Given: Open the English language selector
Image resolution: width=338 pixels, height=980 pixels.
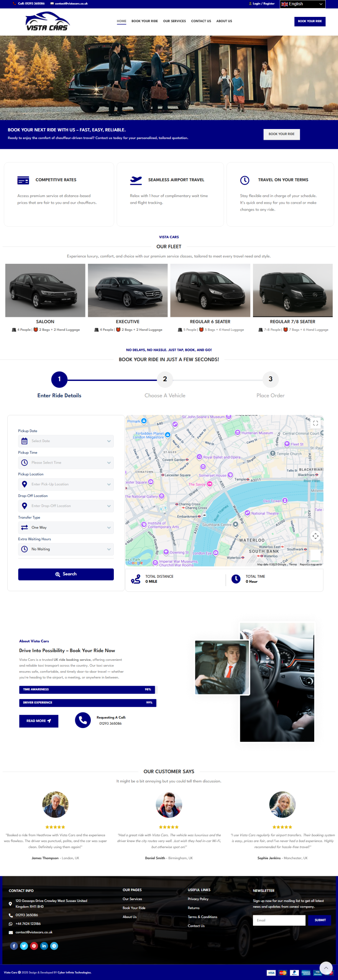Looking at the screenshot, I should (x=302, y=4).
